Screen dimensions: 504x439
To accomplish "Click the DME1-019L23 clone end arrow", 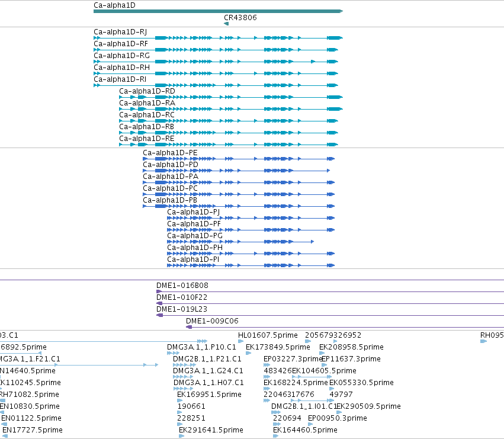I will 159,315.
